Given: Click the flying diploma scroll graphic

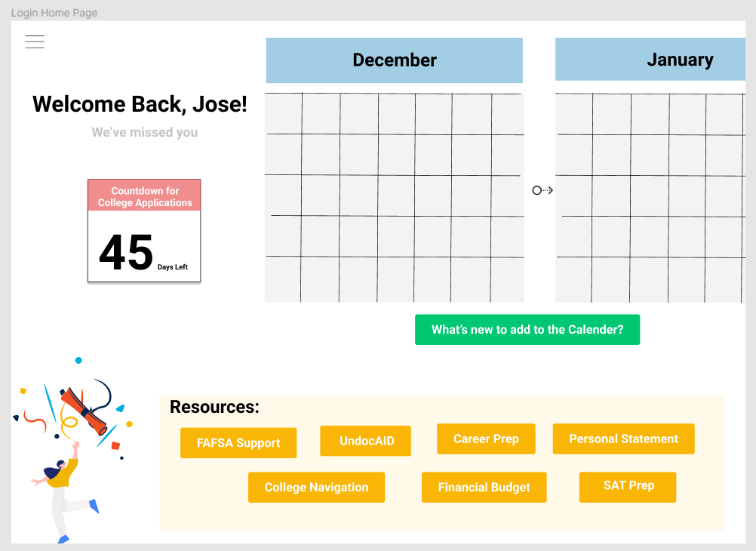Looking at the screenshot, I should click(84, 411).
